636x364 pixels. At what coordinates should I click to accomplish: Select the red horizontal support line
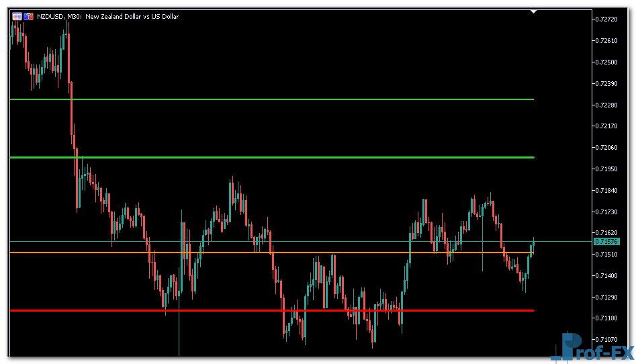[x=269, y=311]
